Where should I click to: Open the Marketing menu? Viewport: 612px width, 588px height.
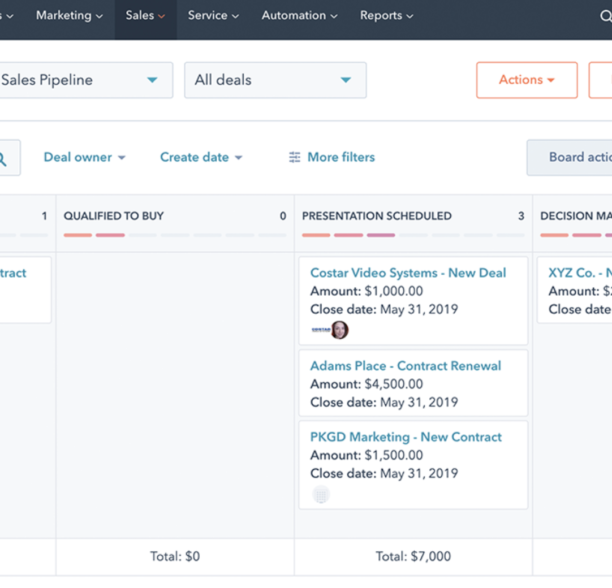tap(69, 16)
